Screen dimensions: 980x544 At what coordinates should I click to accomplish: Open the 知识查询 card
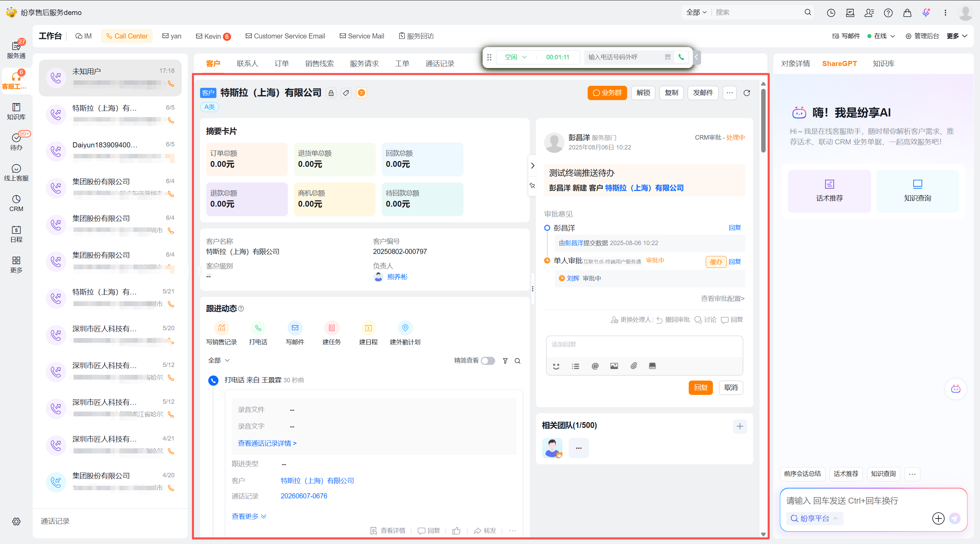pos(917,191)
